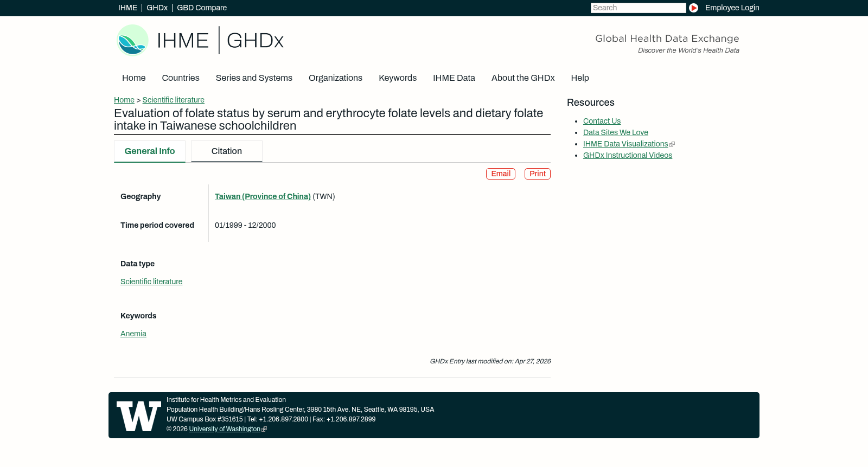
Task: Open IHME Data Visualizations link
Action: click(626, 144)
